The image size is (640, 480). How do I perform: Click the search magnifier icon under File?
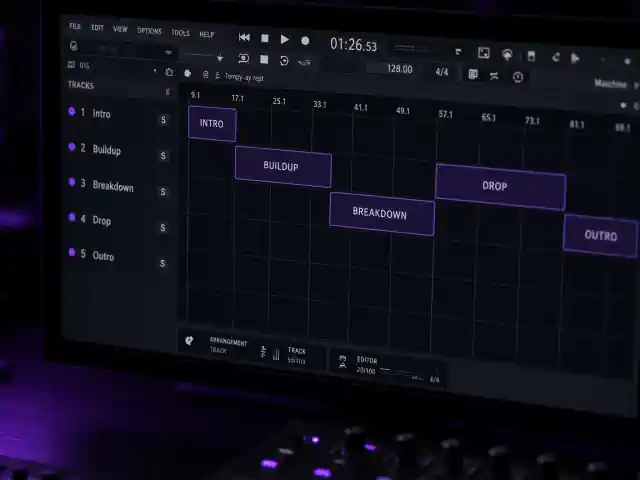point(74,46)
